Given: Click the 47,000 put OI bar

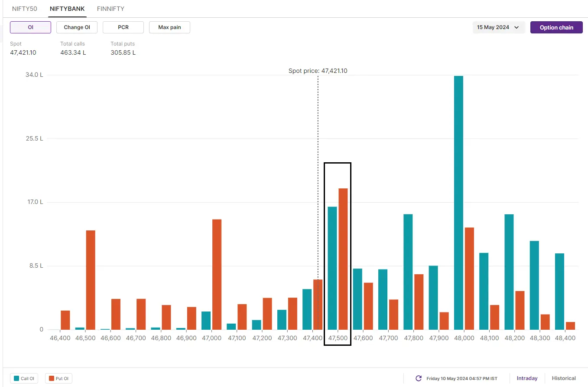Looking at the screenshot, I should click(217, 275).
